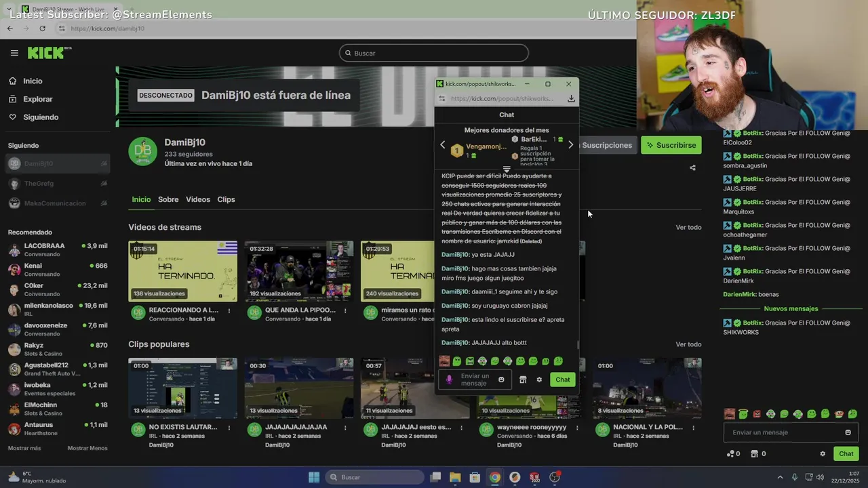
Task: Open Windows Start menu on taskbar
Action: tap(314, 477)
